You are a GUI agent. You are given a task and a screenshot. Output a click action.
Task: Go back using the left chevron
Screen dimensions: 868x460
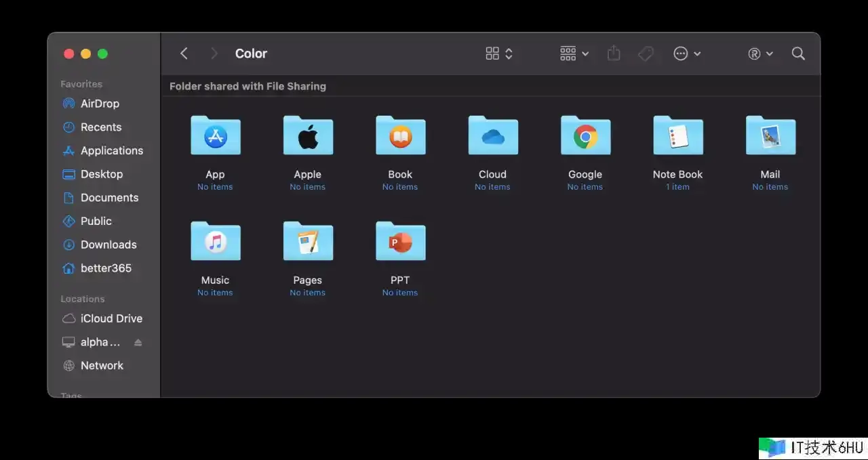coord(184,54)
